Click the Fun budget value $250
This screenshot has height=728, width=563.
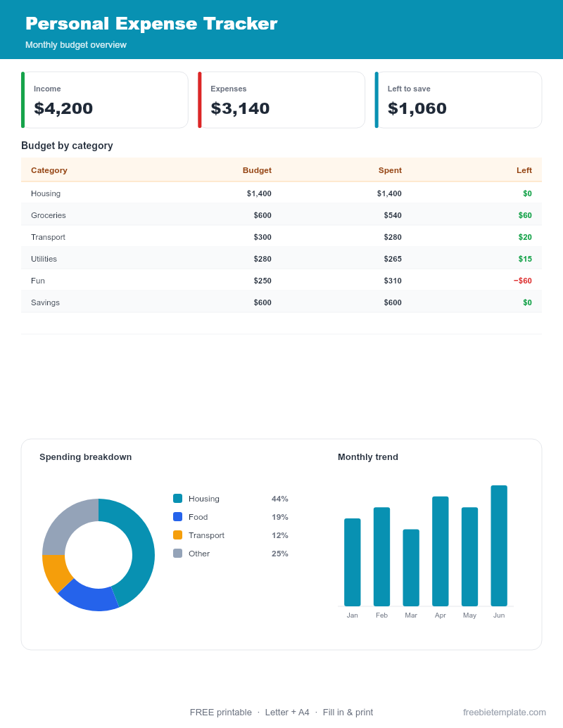coord(262,281)
